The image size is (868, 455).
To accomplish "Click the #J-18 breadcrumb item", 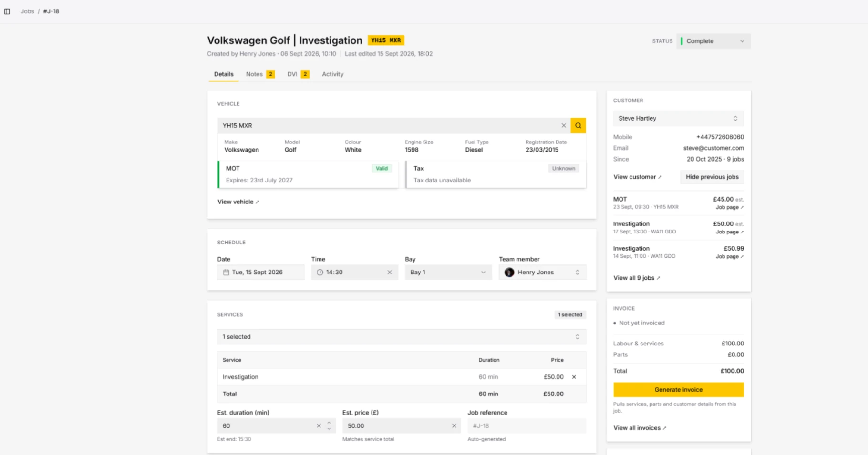I will (51, 11).
